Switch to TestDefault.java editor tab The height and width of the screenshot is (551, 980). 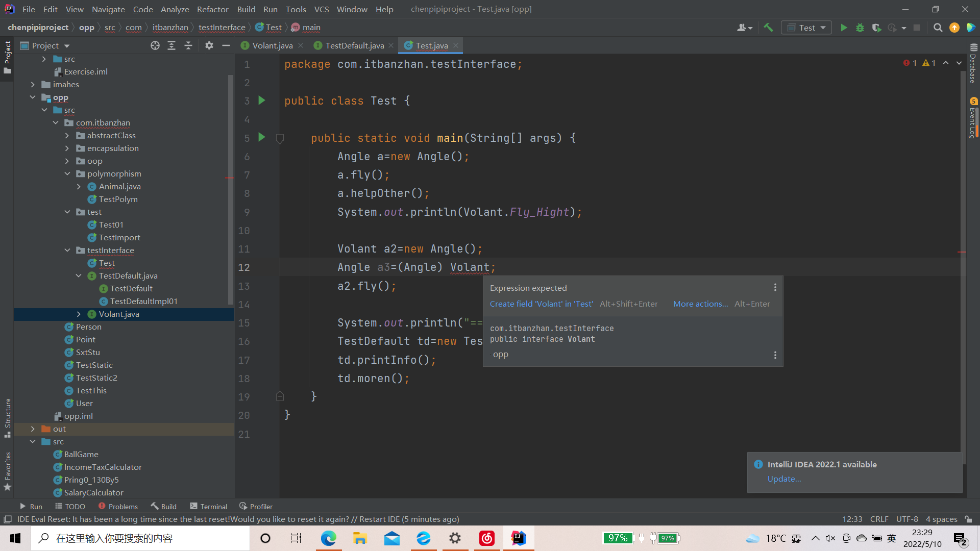354,45
